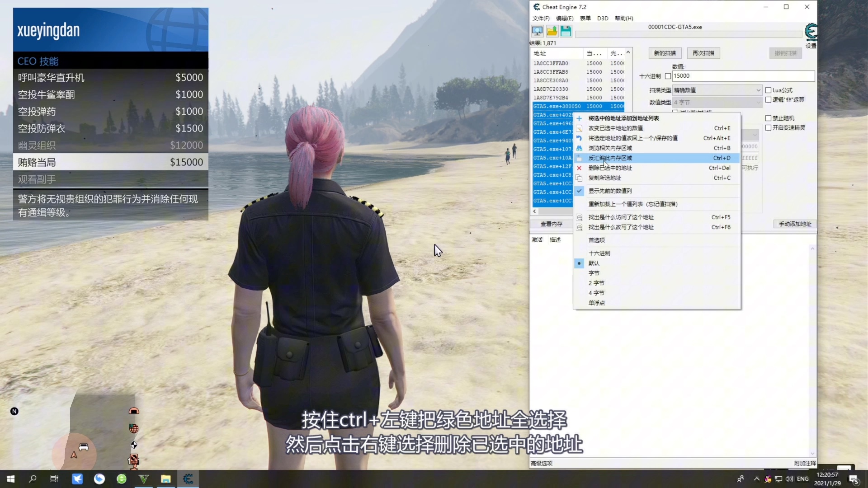Enable the 禁止随机 checkbox
The image size is (868, 488).
coord(768,118)
